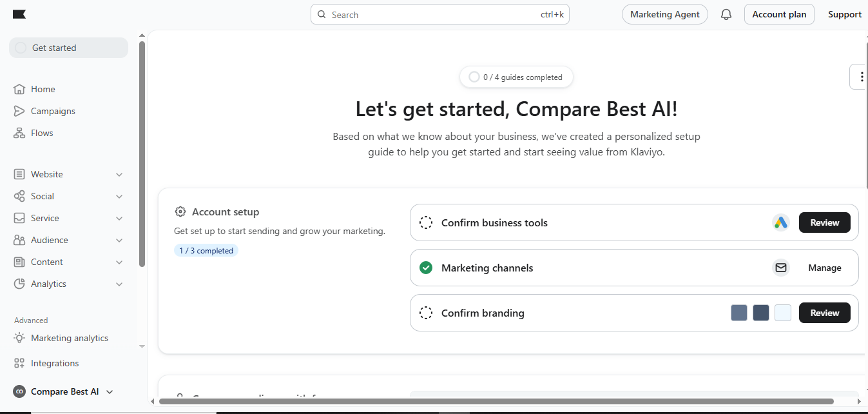Click the Marketing analytics lightbulb icon

[x=19, y=338]
